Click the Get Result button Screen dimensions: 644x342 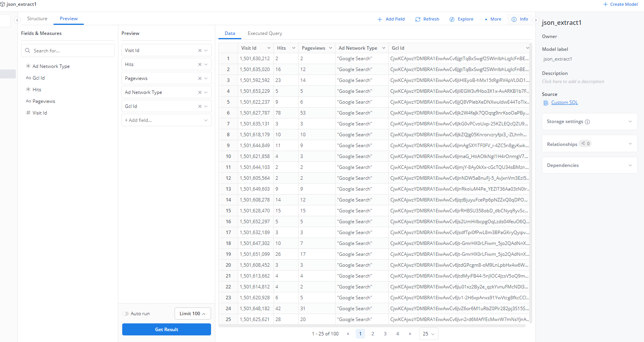click(166, 330)
